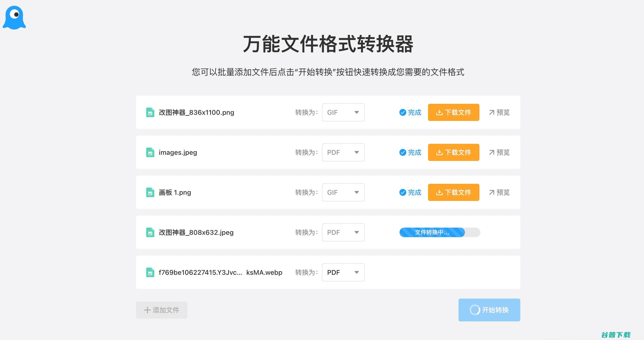Click file icon for the ksMA.webp file

coord(150,272)
